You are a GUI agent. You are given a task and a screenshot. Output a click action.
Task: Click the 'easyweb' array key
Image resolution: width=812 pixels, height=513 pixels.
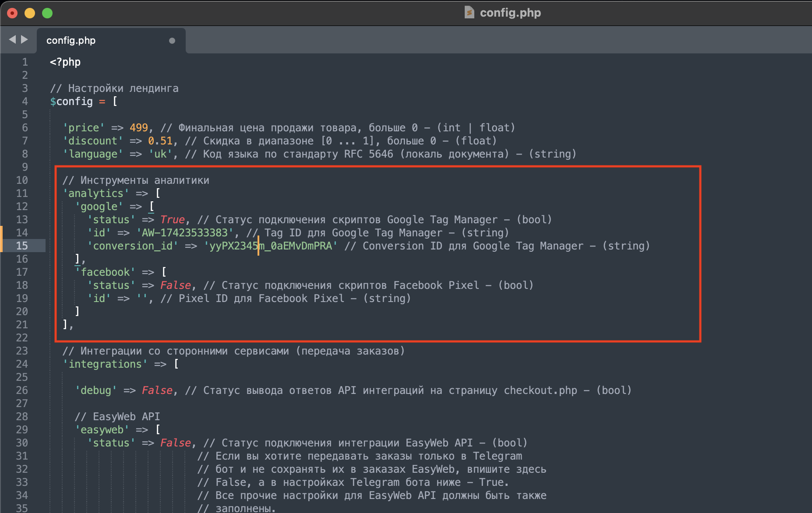102,430
